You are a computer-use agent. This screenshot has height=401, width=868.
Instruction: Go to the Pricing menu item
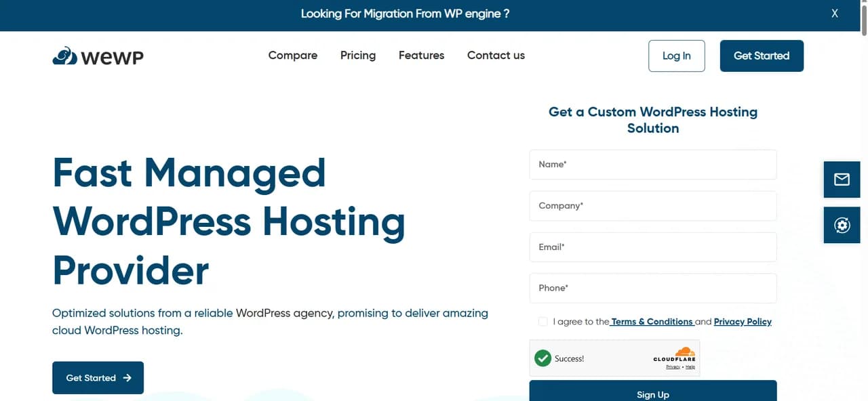click(x=358, y=56)
